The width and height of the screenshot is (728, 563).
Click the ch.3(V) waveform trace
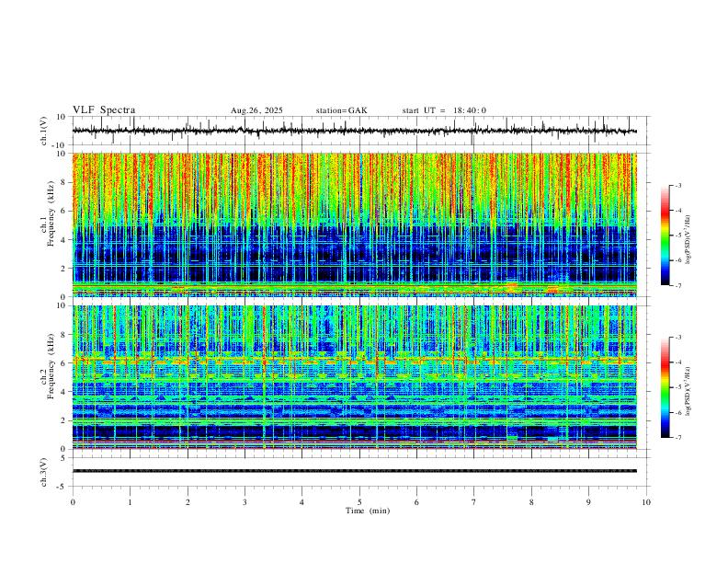(x=355, y=471)
